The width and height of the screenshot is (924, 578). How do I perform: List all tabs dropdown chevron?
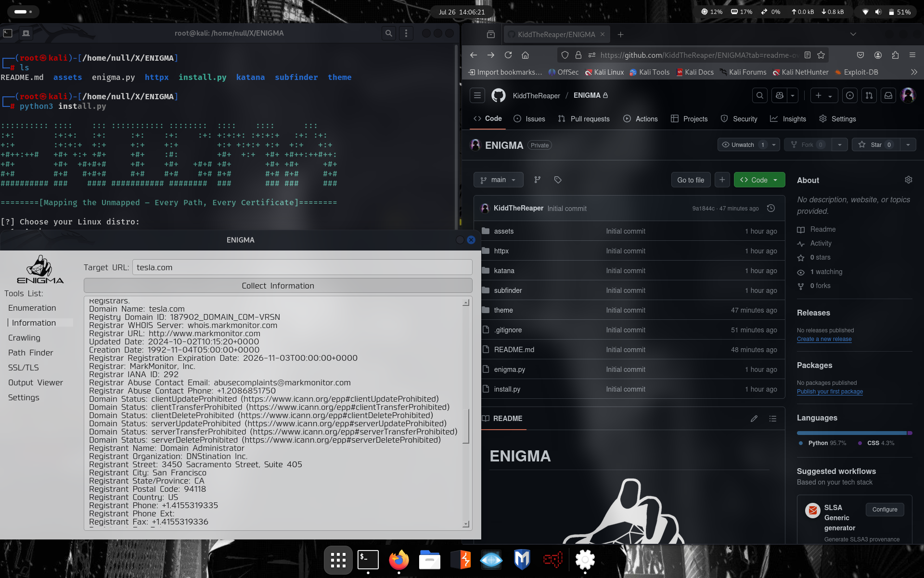(x=853, y=34)
